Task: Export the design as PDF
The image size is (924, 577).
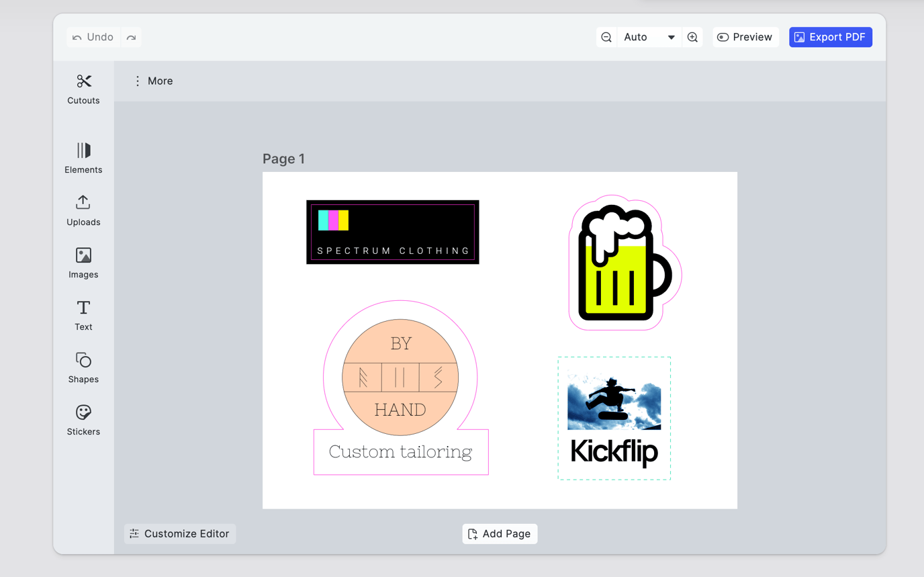Action: (831, 37)
